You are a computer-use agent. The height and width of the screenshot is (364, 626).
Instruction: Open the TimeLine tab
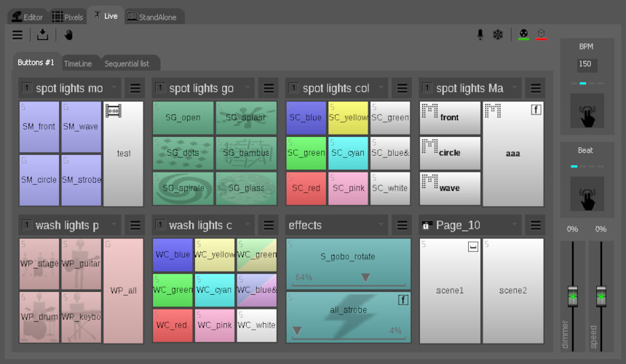[x=78, y=63]
